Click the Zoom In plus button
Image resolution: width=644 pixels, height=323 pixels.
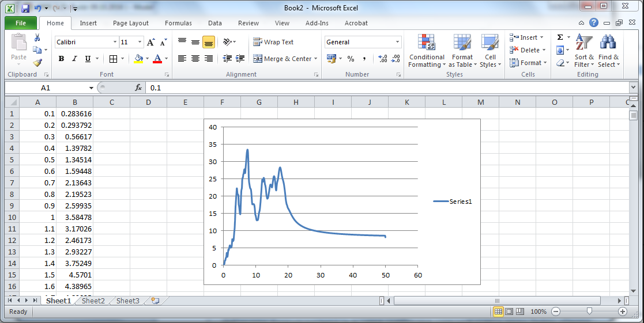[x=623, y=311]
